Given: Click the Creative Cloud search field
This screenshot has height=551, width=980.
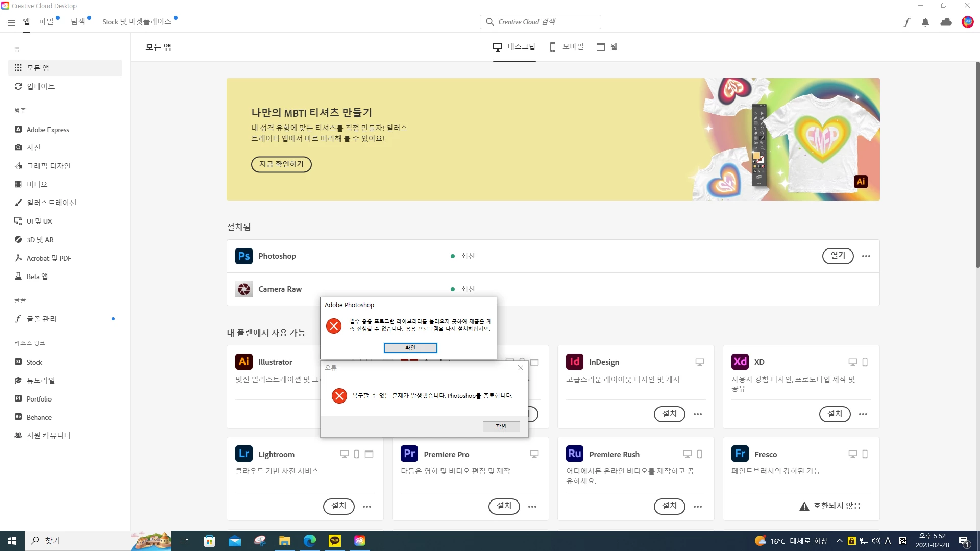Looking at the screenshot, I should (x=541, y=22).
